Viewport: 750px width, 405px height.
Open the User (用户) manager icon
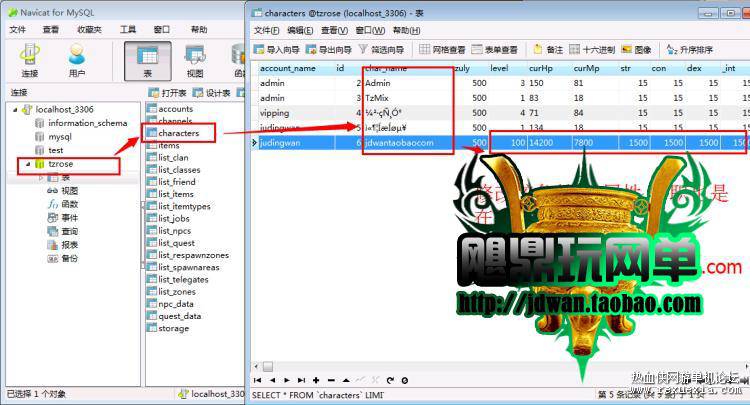click(x=77, y=60)
